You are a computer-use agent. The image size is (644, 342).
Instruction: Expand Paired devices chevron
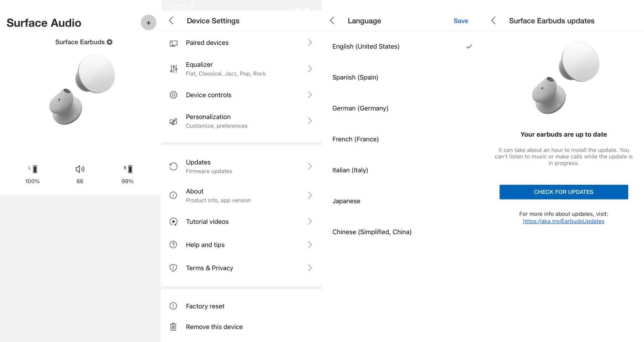[310, 43]
